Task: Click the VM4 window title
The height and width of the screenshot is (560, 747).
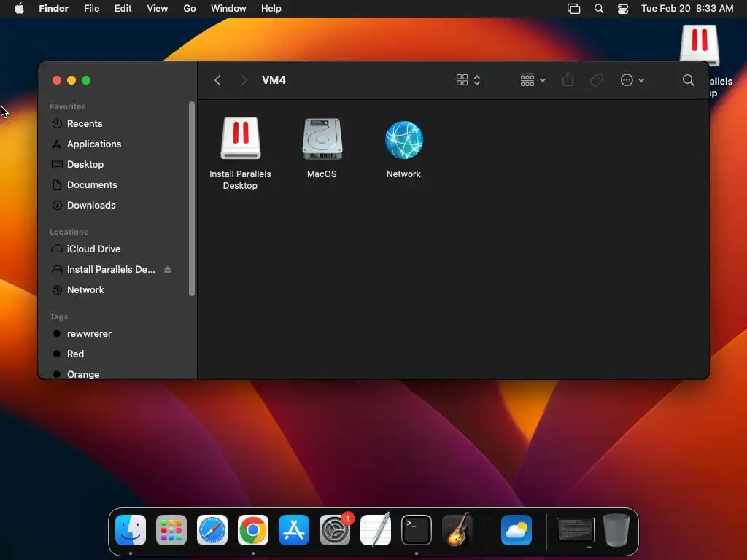Action: (x=274, y=80)
